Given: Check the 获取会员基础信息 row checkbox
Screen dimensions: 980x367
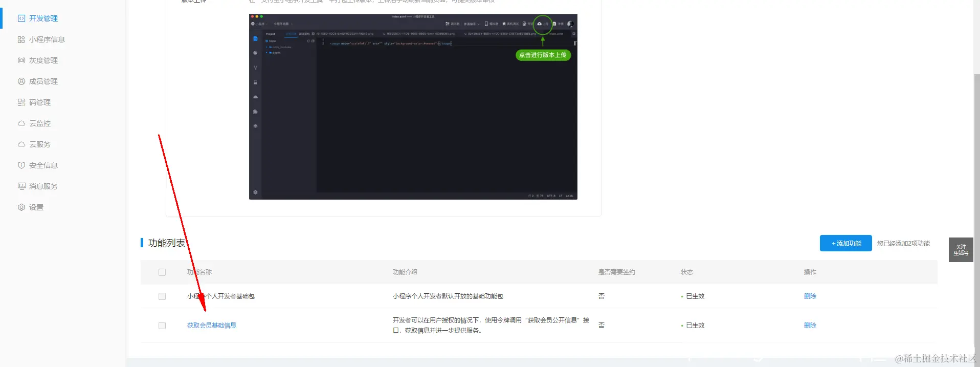Looking at the screenshot, I should [x=162, y=326].
